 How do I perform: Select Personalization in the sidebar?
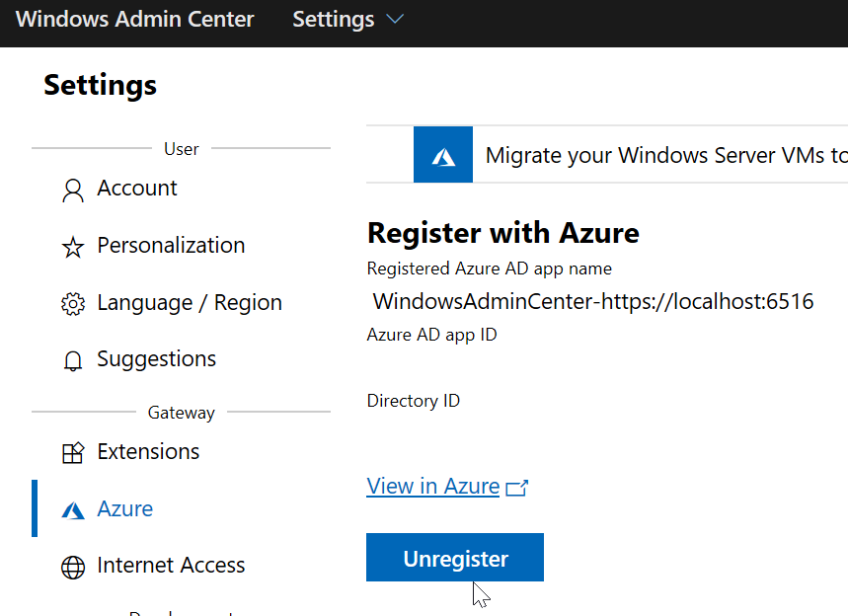tap(171, 246)
